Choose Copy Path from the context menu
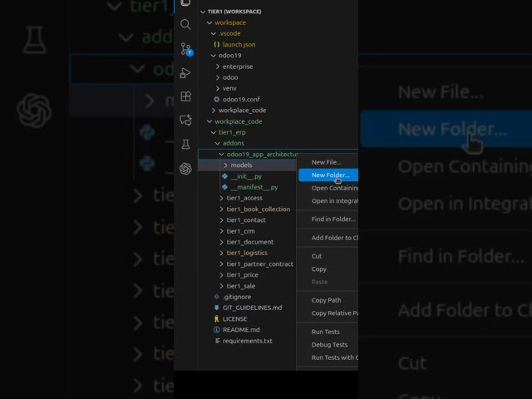The width and height of the screenshot is (532, 399). (x=328, y=300)
